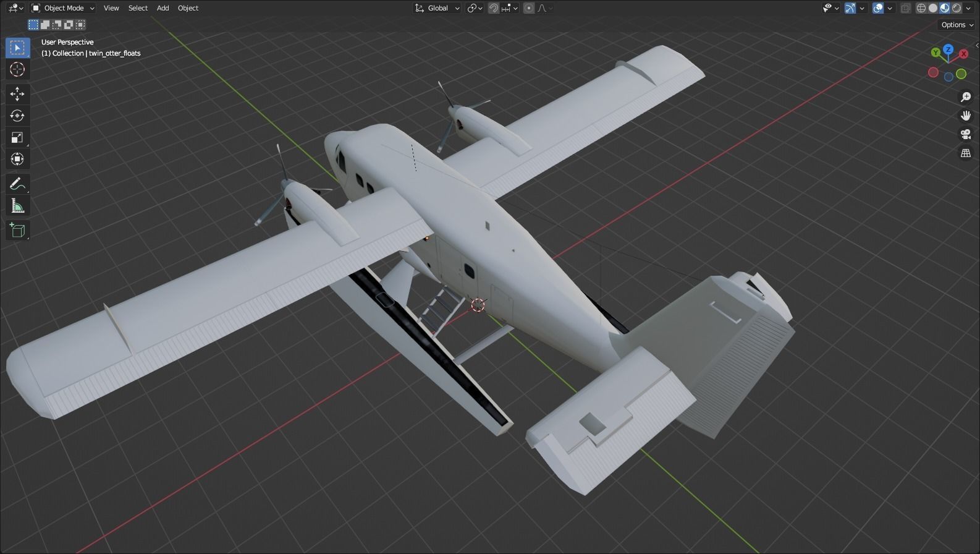980x554 pixels.
Task: Open the Object Mode dropdown
Action: [63, 8]
